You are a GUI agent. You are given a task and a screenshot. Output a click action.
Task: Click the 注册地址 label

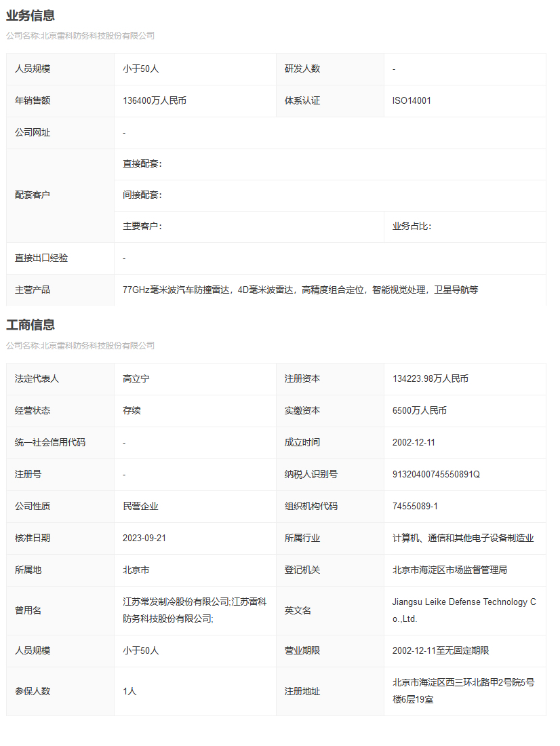point(302,692)
